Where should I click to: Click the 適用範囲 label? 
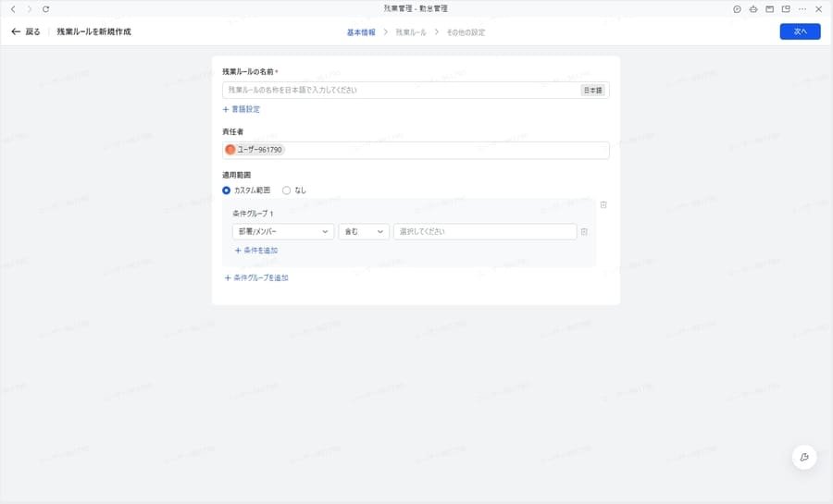236,175
